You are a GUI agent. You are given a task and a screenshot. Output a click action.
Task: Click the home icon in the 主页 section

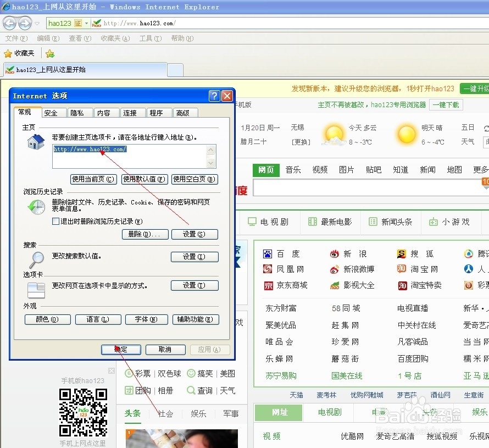(35, 141)
